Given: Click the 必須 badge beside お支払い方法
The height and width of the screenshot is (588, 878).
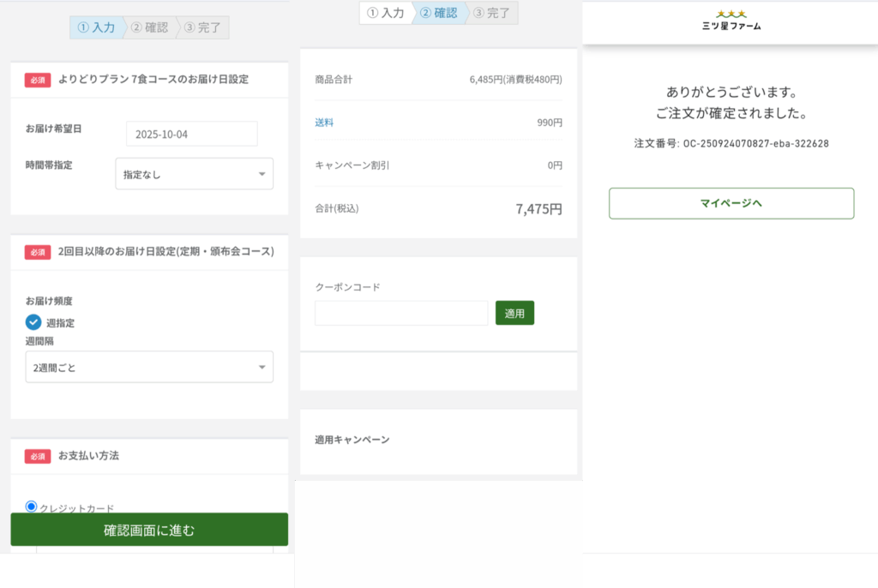Looking at the screenshot, I should click(38, 456).
